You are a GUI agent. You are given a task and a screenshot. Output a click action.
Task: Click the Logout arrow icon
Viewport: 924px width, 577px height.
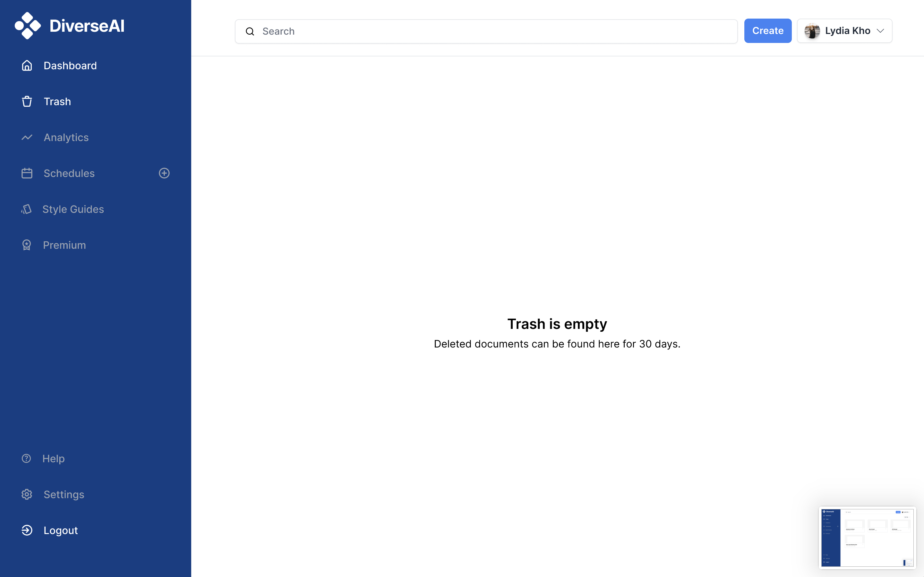tap(27, 530)
